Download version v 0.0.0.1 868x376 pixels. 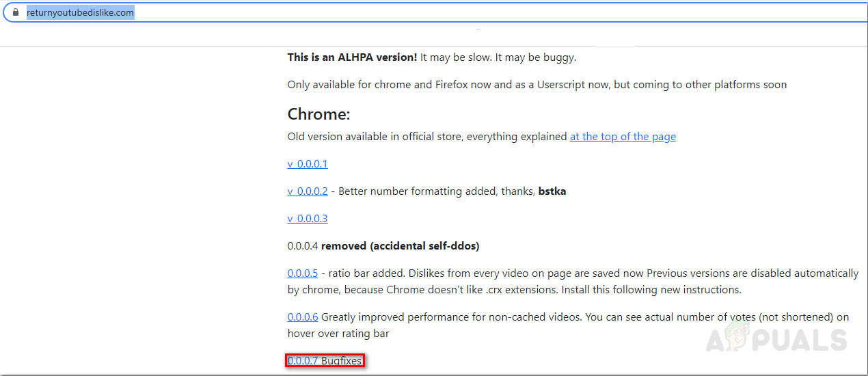pyautogui.click(x=308, y=164)
